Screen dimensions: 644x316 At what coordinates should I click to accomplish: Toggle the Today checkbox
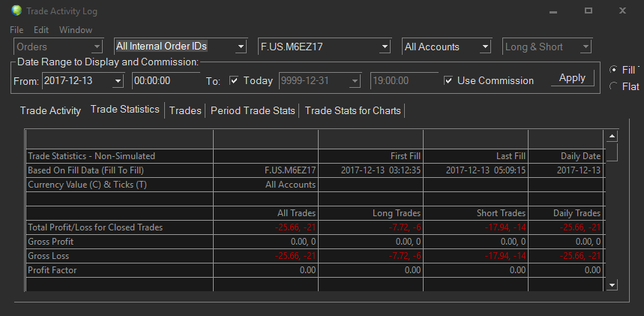click(234, 80)
